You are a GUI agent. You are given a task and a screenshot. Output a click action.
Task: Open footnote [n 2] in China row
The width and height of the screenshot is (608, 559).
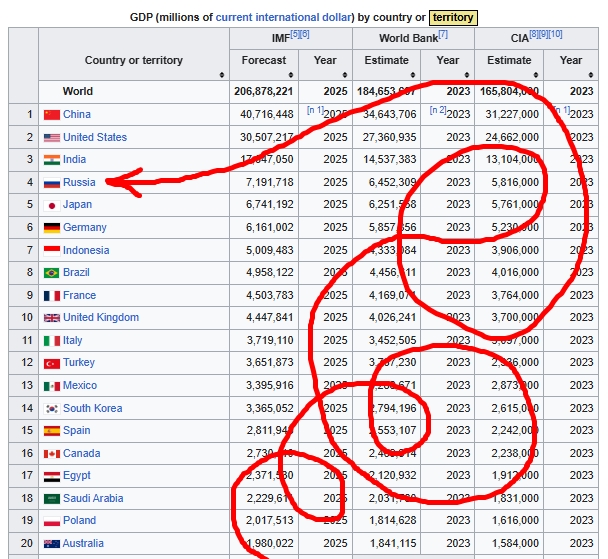click(438, 110)
